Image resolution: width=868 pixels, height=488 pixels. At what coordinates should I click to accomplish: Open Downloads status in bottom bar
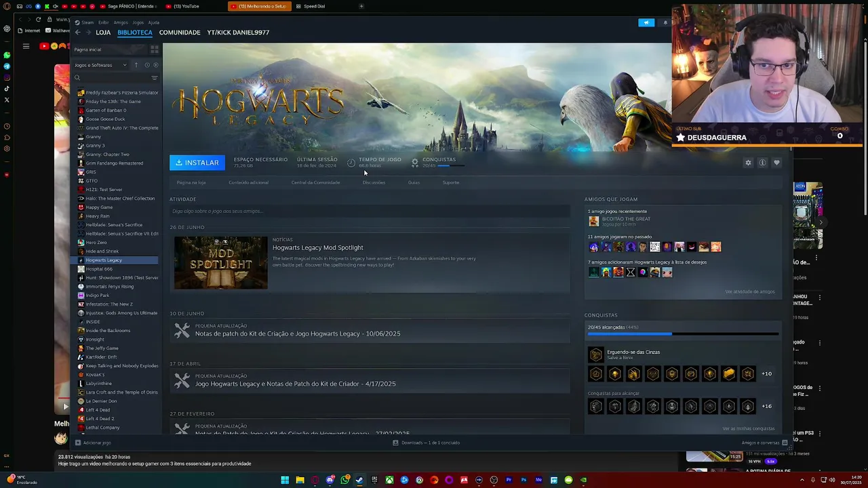pyautogui.click(x=426, y=443)
